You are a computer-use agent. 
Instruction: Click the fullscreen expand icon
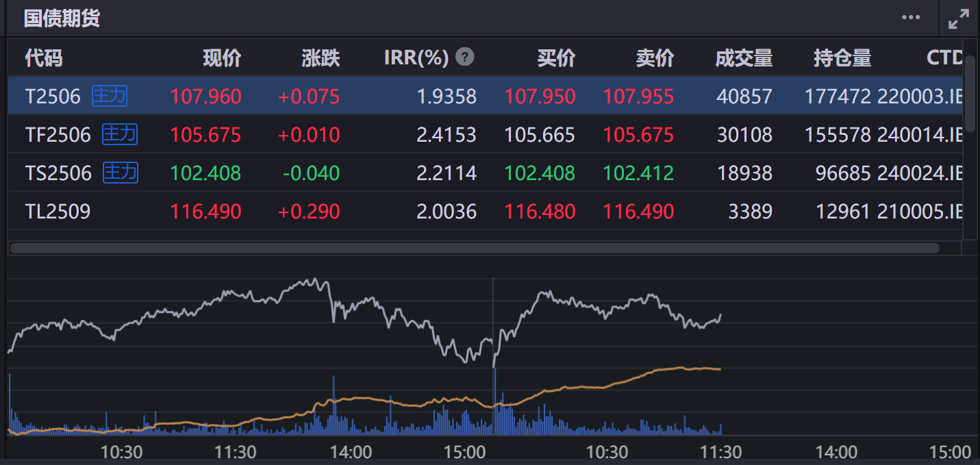pyautogui.click(x=959, y=18)
